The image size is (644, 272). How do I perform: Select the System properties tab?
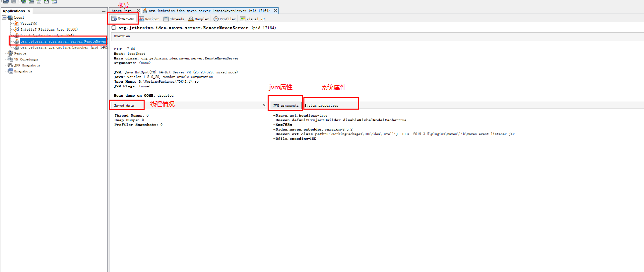321,106
